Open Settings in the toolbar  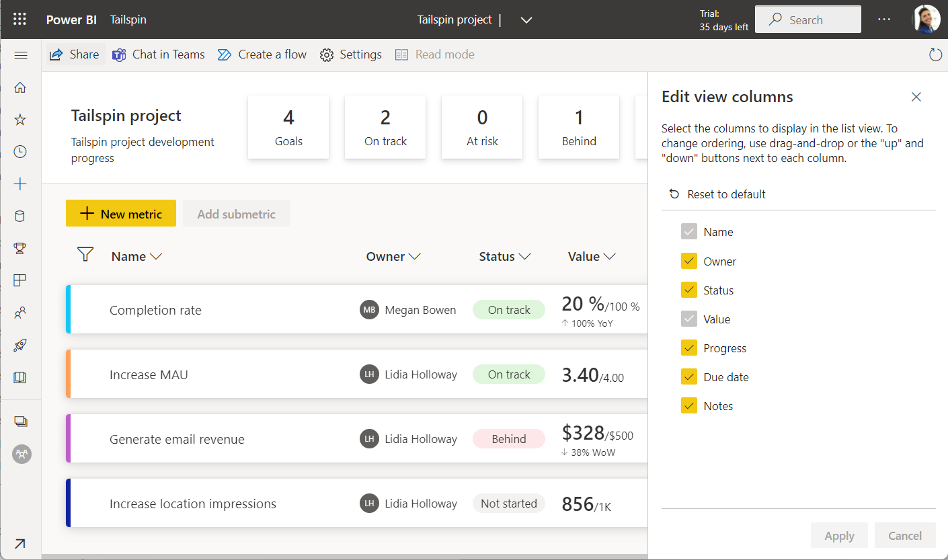click(351, 54)
